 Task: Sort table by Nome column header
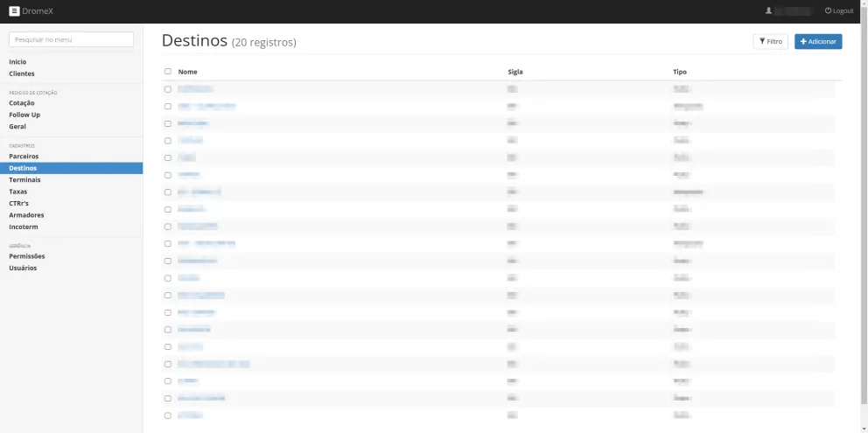pos(187,72)
